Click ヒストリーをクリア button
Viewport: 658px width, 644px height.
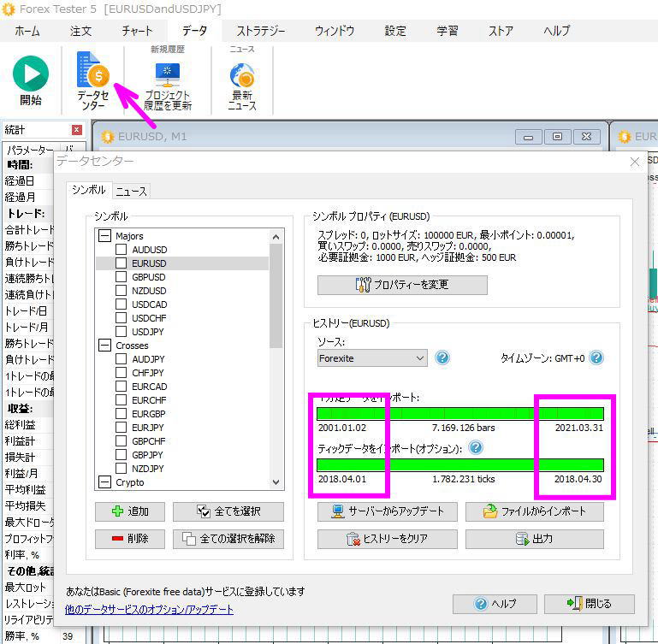tap(387, 539)
